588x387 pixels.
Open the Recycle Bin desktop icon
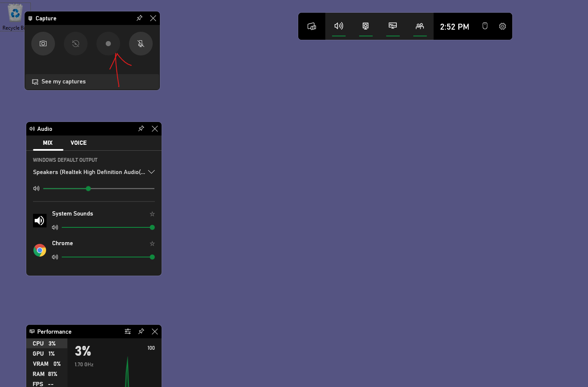click(15, 17)
